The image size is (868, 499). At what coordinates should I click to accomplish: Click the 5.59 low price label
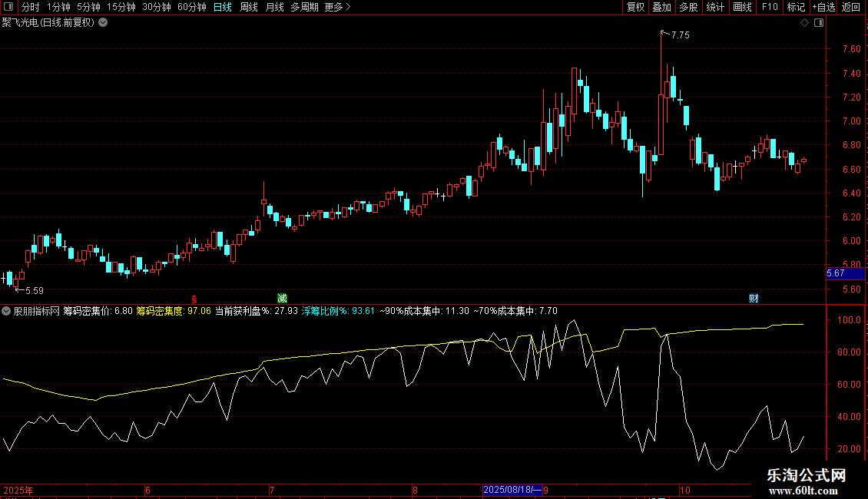(35, 290)
